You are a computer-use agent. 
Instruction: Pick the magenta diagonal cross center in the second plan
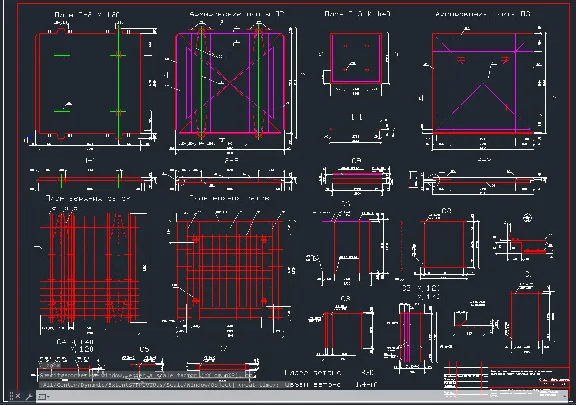pyautogui.click(x=230, y=84)
